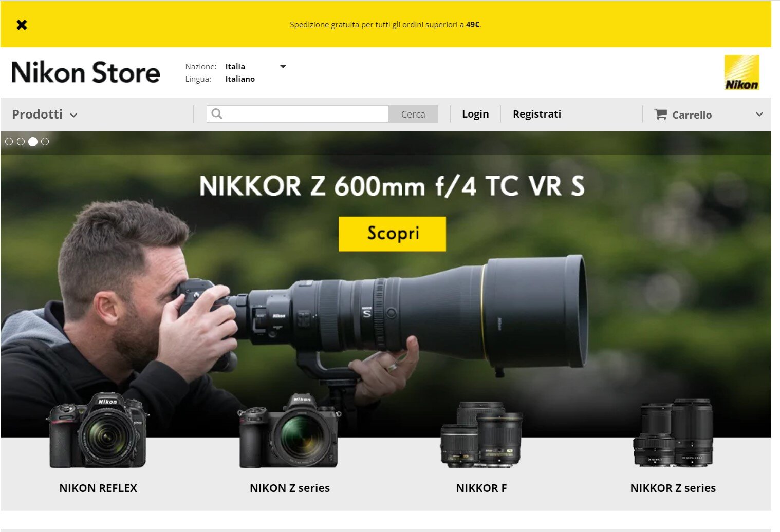The image size is (780, 532).
Task: Click the Nikon Store logo
Action: click(85, 72)
